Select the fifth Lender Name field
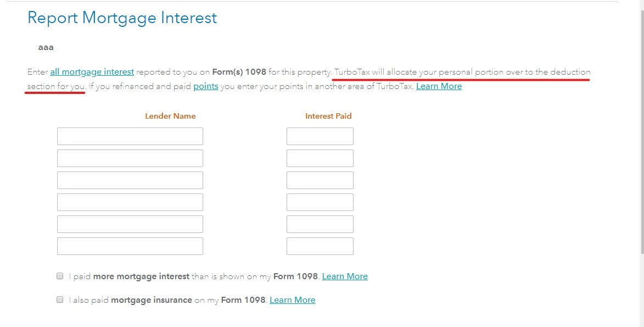 click(130, 224)
